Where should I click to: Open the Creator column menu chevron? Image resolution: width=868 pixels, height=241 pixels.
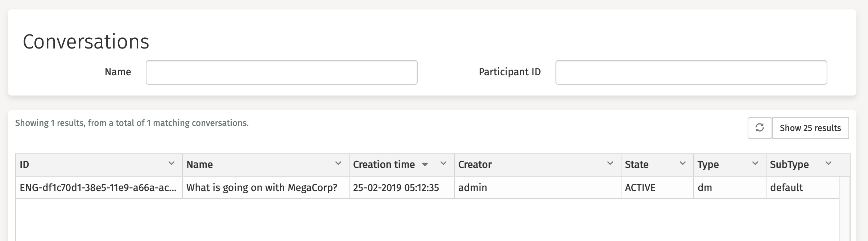pos(610,164)
